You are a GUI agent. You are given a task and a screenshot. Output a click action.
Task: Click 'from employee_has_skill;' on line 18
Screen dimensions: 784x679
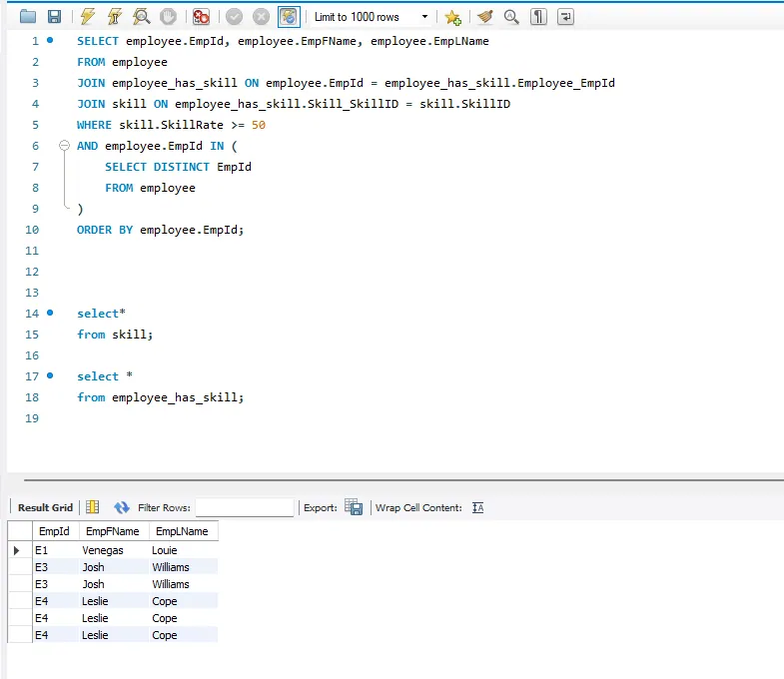[160, 397]
